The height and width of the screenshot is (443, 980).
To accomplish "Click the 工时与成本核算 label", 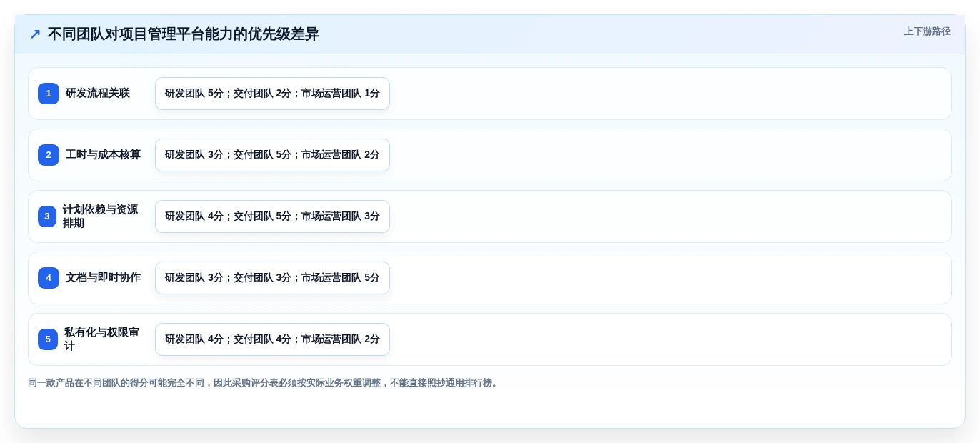I will pyautogui.click(x=103, y=155).
